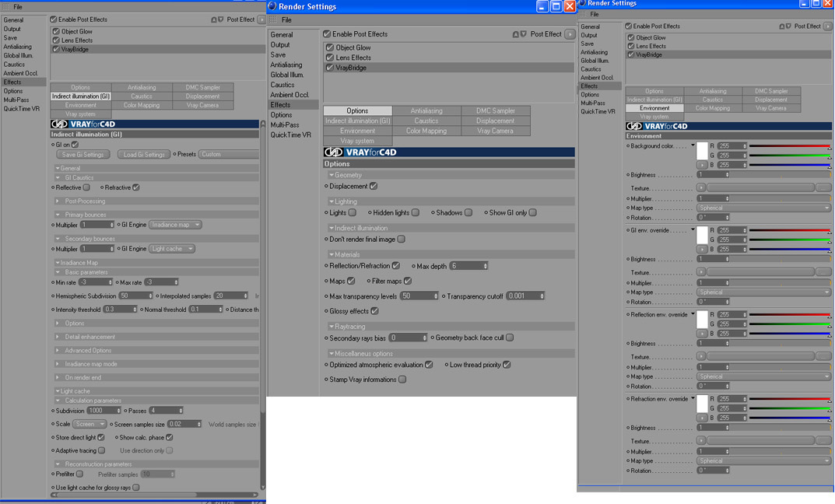This screenshot has height=504, width=835.
Task: Click the GI env. override color swatch
Action: tap(702, 235)
